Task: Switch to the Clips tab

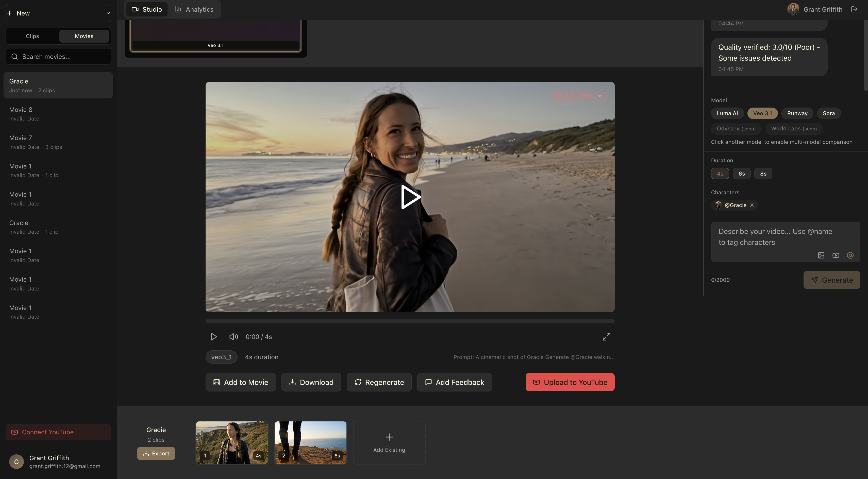Action: [32, 36]
